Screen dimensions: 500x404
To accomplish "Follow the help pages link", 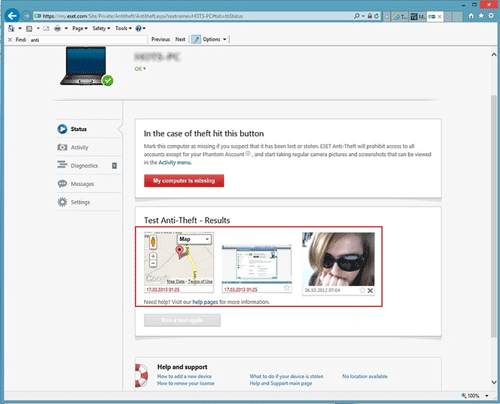I will (x=205, y=302).
